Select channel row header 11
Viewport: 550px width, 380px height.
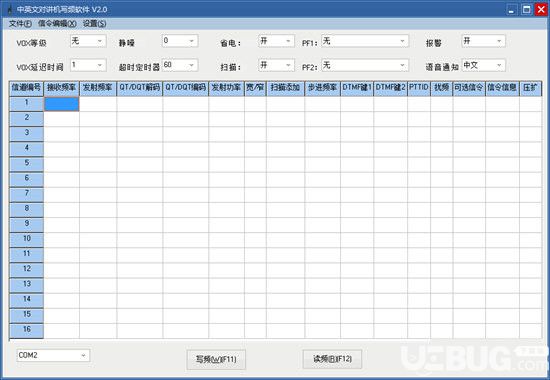click(26, 255)
